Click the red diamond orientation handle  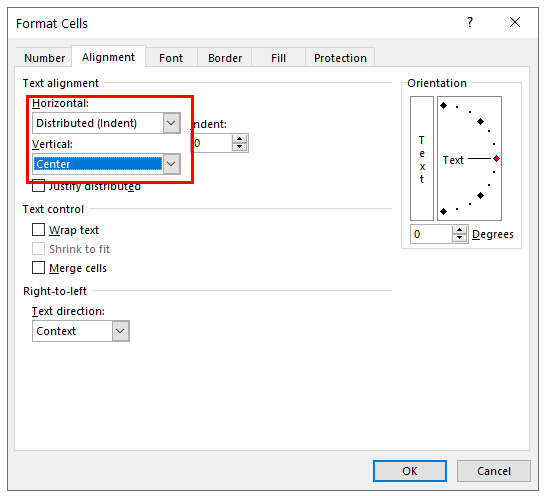[x=496, y=158]
